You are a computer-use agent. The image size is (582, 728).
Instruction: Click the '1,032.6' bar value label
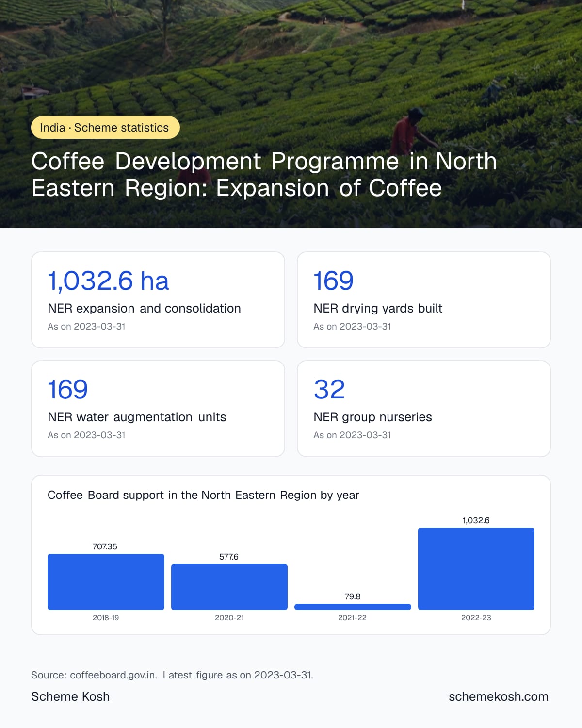[476, 520]
